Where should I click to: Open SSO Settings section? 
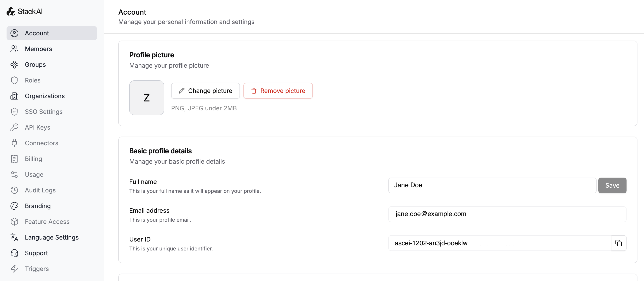[44, 112]
